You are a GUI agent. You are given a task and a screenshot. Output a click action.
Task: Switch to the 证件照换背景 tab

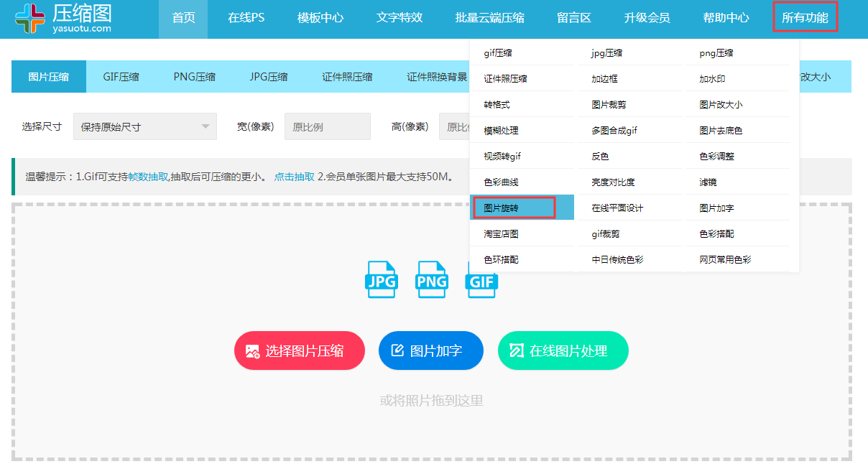pos(437,77)
